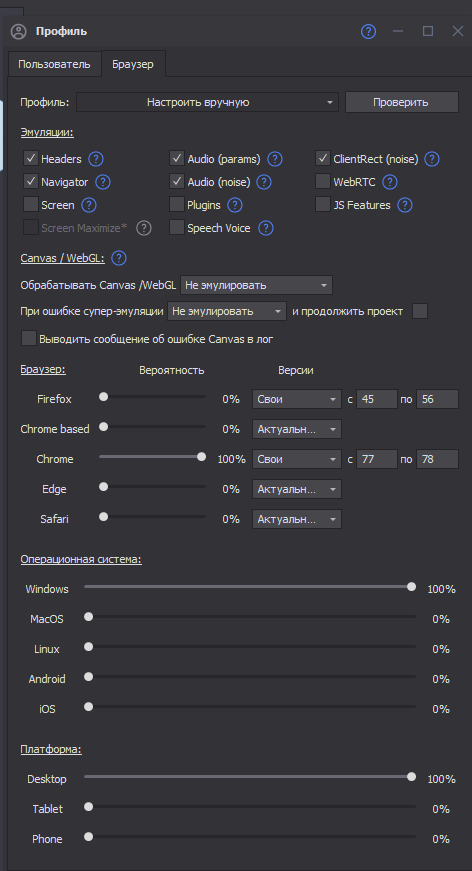Screen dimensions: 472x871
Task: Uncheck Audio (noise) checkbox
Action: (177, 182)
